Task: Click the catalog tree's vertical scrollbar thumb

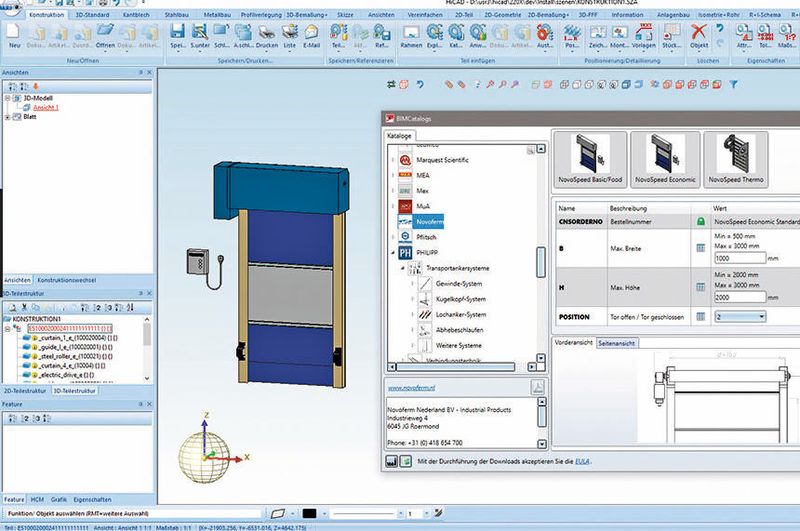Action: (x=541, y=262)
